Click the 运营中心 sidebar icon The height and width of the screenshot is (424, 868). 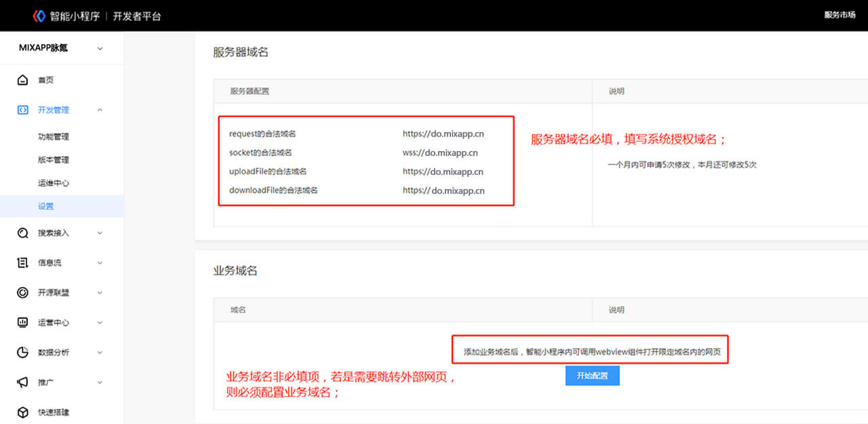tap(22, 322)
